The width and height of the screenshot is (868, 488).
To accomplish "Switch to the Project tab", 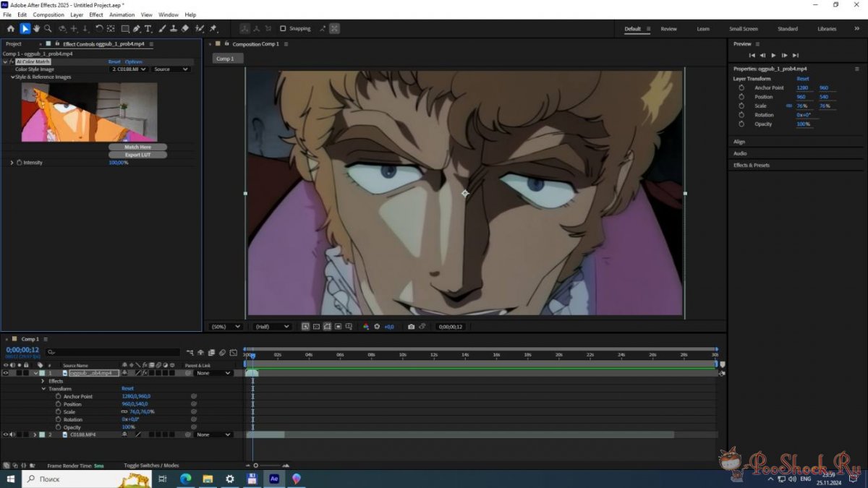I will coord(14,44).
